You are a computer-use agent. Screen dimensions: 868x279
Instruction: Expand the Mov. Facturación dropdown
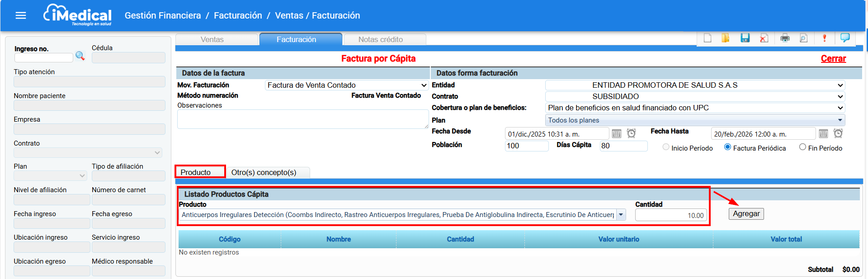(x=424, y=85)
